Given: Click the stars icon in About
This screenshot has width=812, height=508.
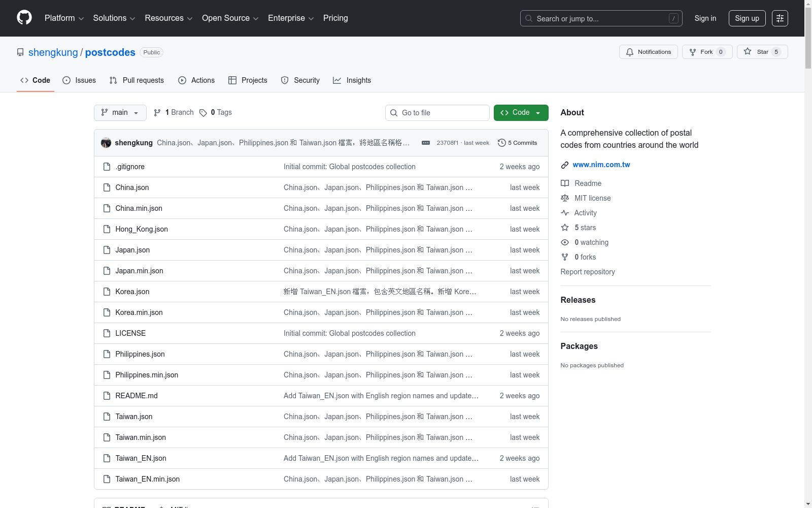Looking at the screenshot, I should (x=565, y=228).
